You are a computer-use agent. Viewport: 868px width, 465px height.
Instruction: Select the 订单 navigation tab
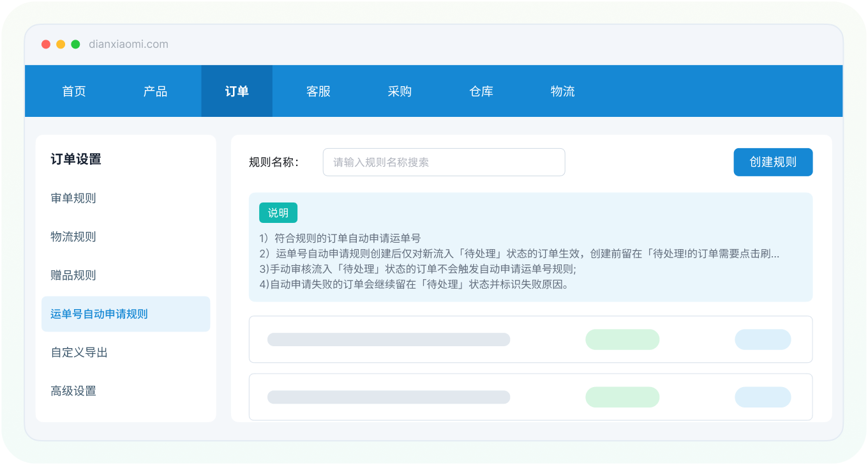point(237,91)
